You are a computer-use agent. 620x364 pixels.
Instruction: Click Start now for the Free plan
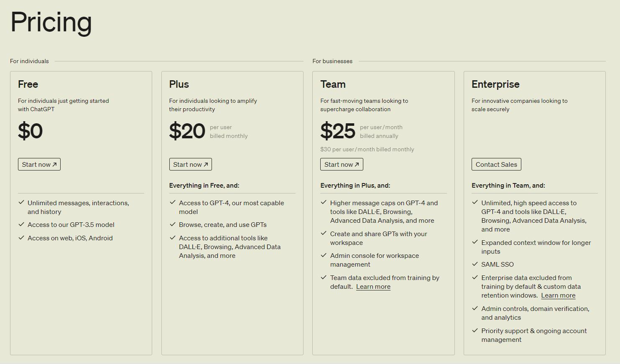pos(39,164)
